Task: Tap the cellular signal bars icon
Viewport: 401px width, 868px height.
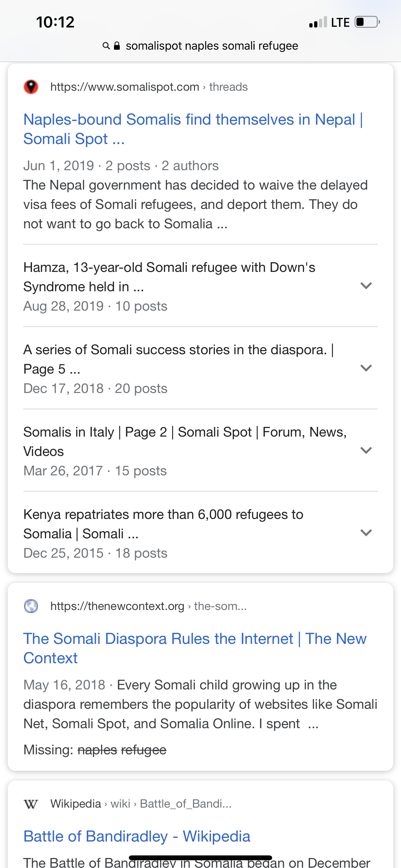Action: click(318, 22)
